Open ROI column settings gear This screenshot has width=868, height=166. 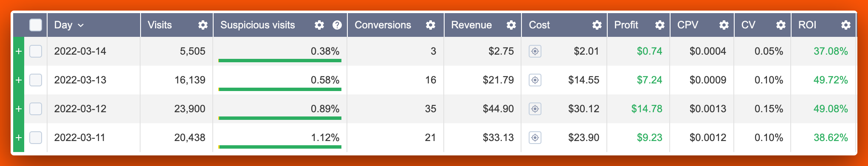pyautogui.click(x=846, y=25)
